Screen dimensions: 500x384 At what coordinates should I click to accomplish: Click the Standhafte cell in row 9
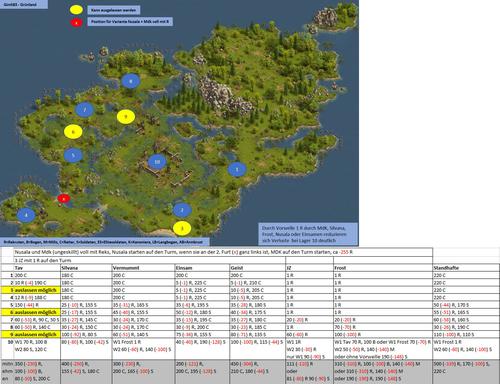[466, 334]
